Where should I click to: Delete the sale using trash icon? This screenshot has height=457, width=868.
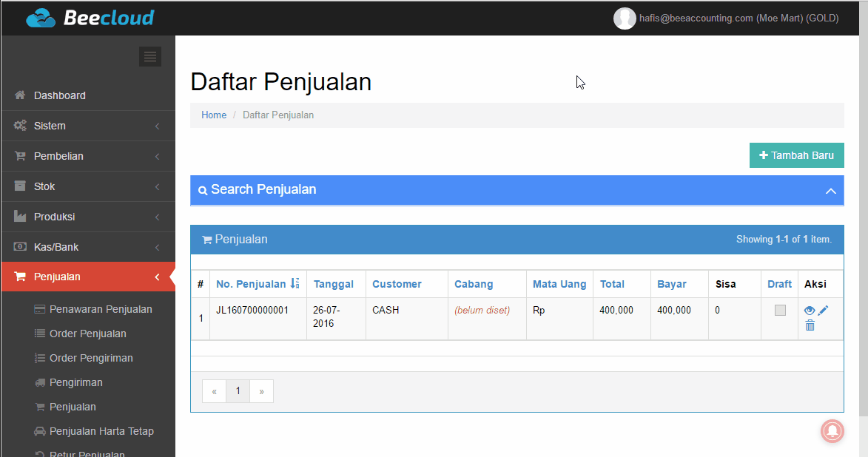coord(810,325)
